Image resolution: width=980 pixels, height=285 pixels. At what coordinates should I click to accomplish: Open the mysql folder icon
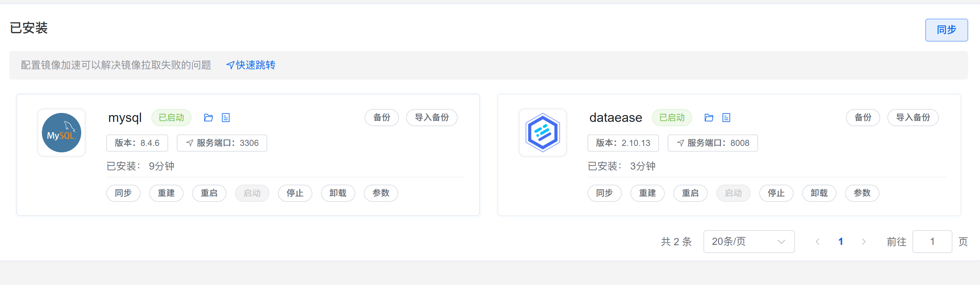point(208,118)
